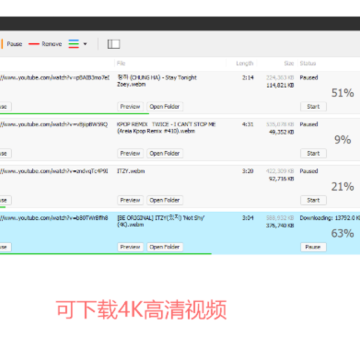Click the Size column header
The width and height of the screenshot is (360, 360).
[x=289, y=63]
